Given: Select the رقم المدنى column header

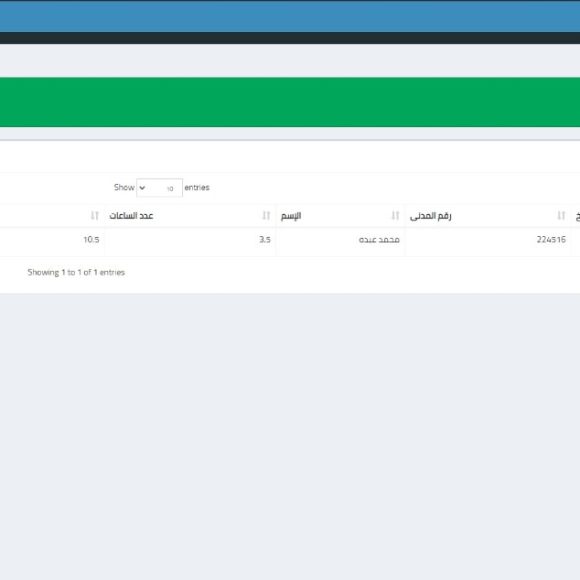Looking at the screenshot, I should (x=431, y=216).
